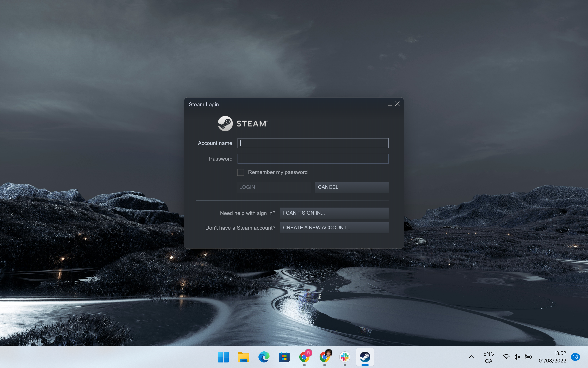Cancel the Steam login dialog
The height and width of the screenshot is (368, 588).
pyautogui.click(x=352, y=187)
